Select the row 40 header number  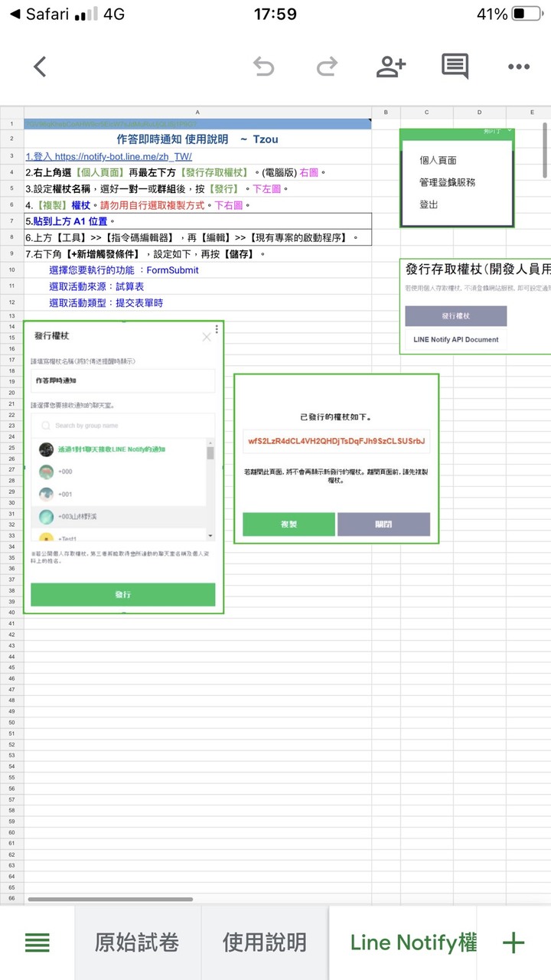tap(11, 612)
